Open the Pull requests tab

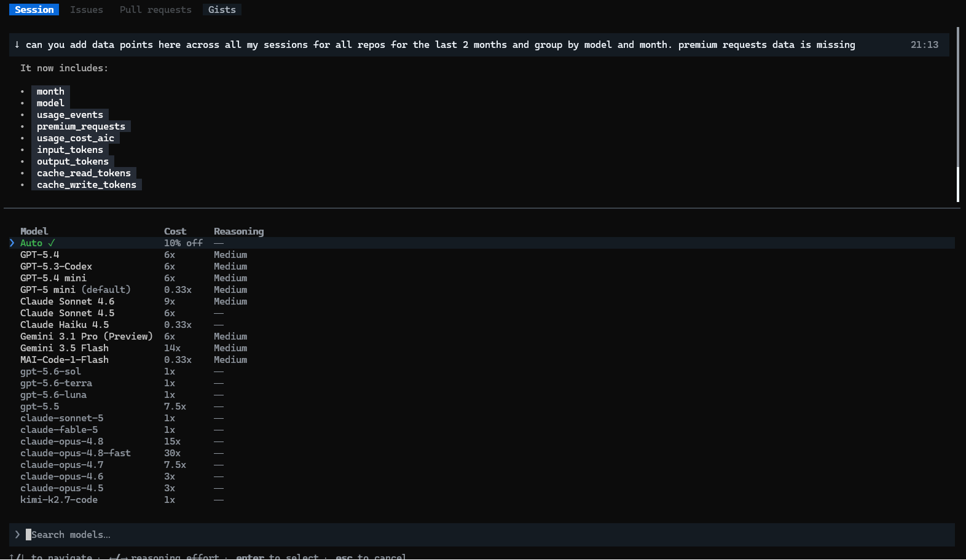(x=155, y=10)
